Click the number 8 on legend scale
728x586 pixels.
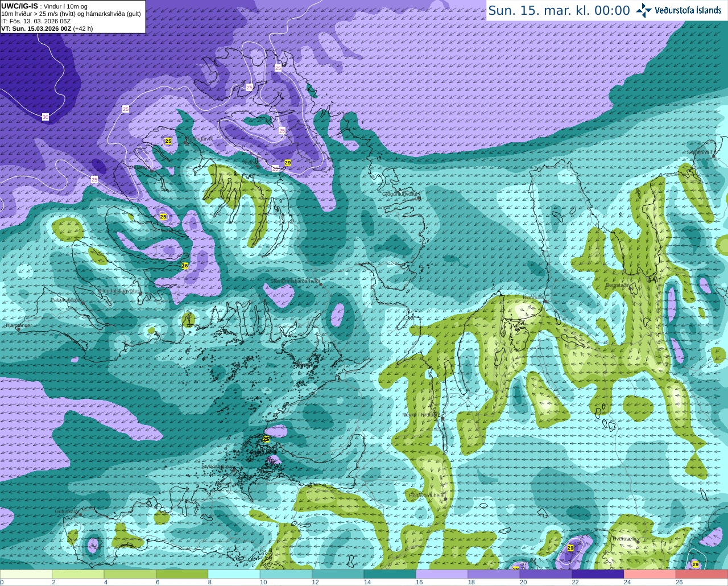(210, 583)
